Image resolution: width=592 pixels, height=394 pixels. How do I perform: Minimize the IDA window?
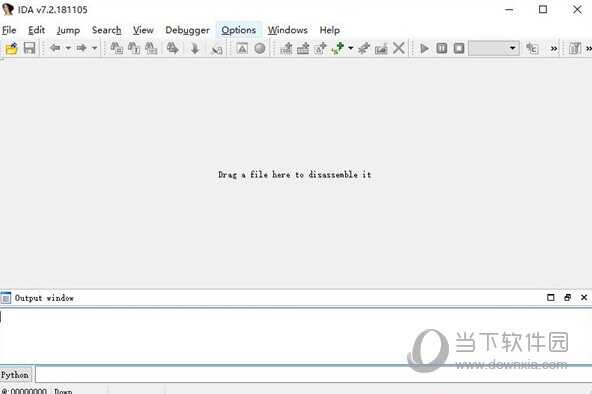tap(509, 10)
